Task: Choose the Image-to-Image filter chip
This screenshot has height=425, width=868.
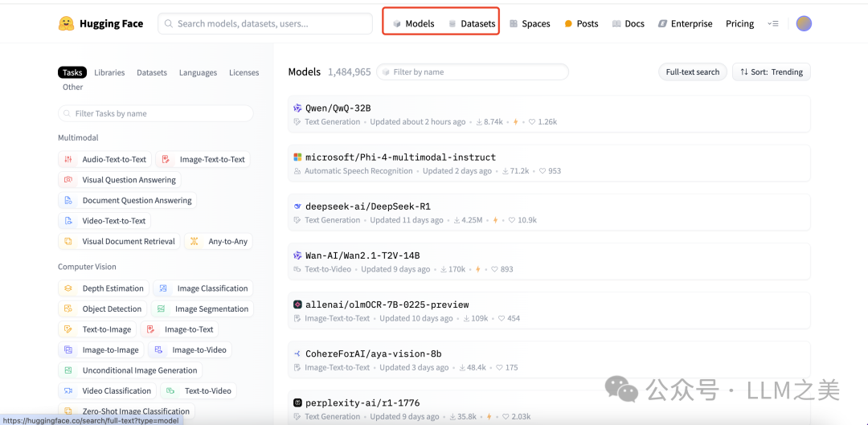Action: click(101, 349)
